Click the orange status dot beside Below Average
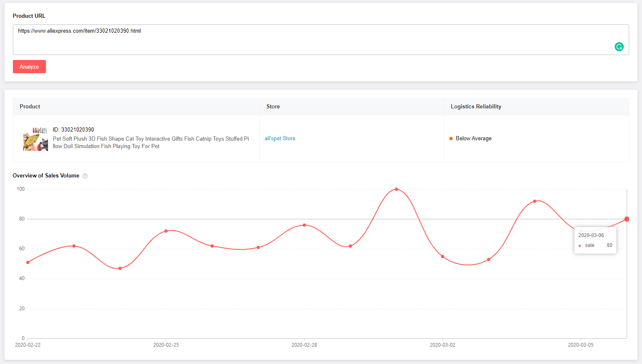 click(x=451, y=139)
